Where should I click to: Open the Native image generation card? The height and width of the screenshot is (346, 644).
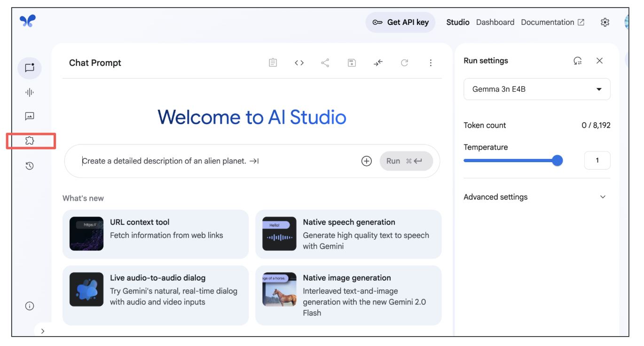(x=348, y=295)
